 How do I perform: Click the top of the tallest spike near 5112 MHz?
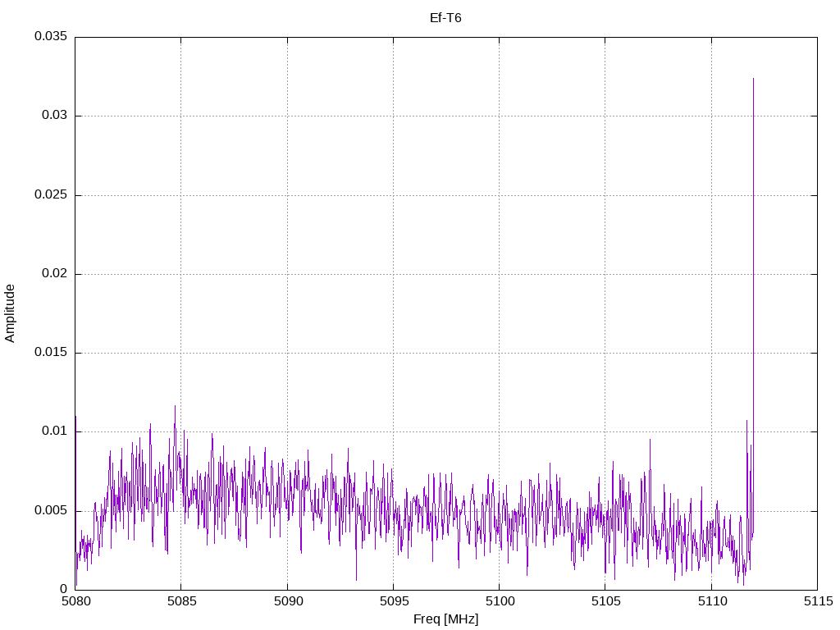(753, 79)
